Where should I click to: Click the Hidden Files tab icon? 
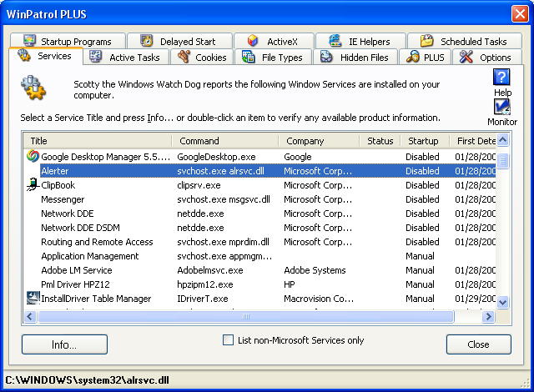(326, 57)
